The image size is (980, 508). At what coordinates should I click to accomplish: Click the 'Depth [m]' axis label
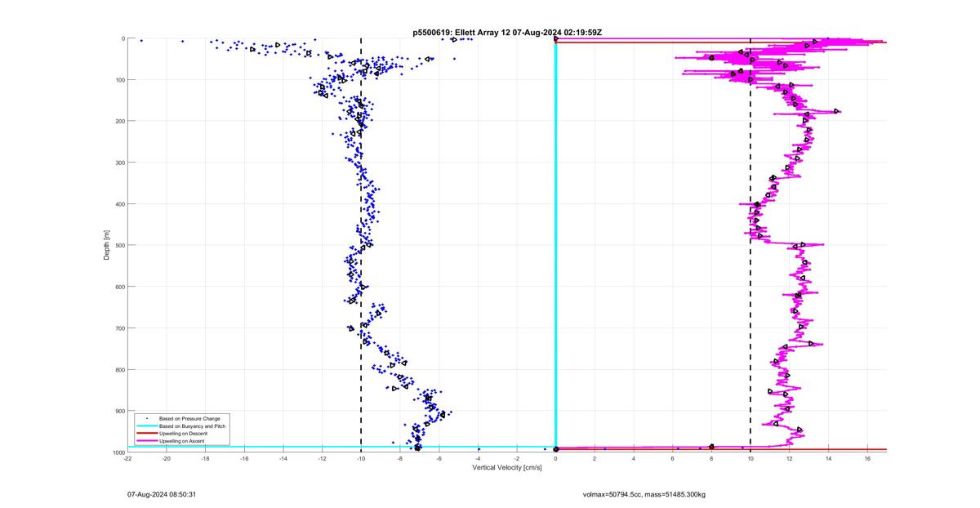[106, 245]
